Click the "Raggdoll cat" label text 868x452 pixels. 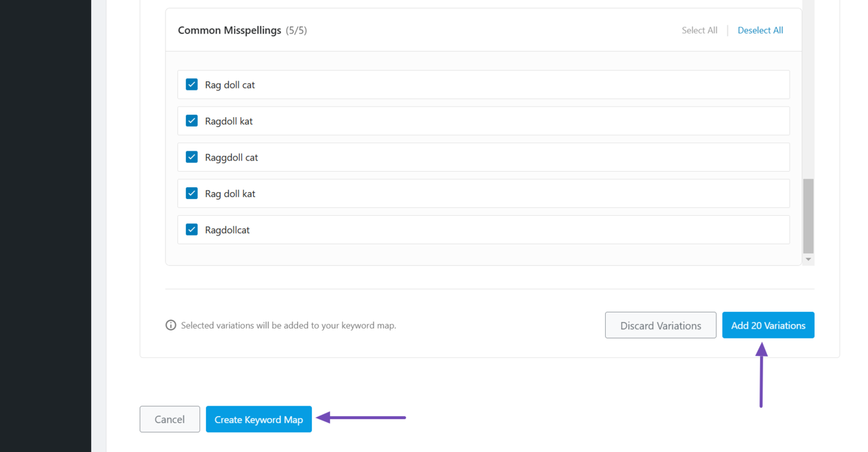click(x=231, y=157)
